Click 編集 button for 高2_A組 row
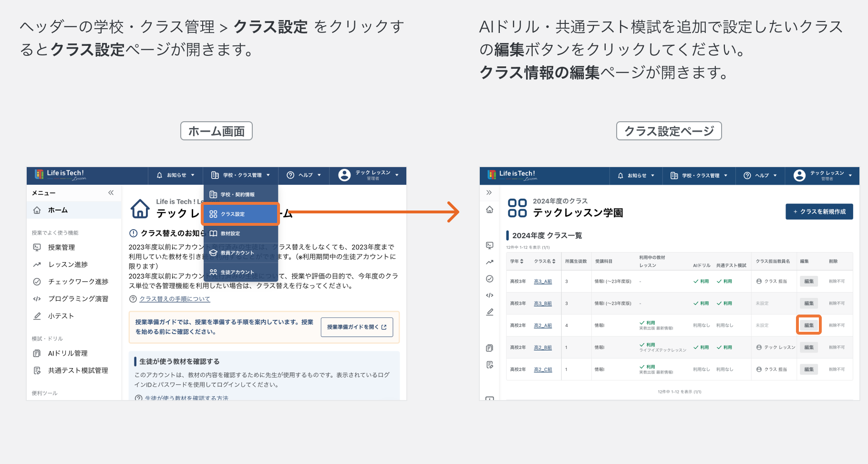This screenshot has height=464, width=868. [x=809, y=326]
